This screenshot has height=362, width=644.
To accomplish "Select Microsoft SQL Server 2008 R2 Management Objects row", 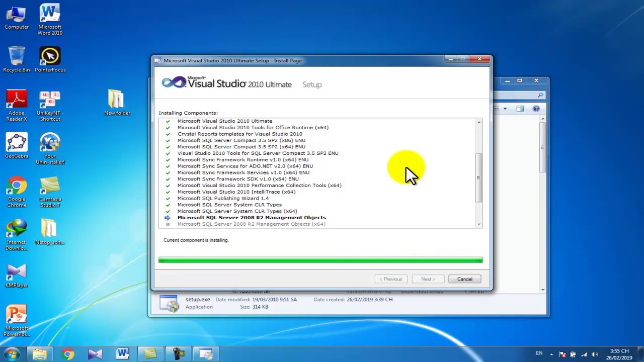I will point(252,218).
